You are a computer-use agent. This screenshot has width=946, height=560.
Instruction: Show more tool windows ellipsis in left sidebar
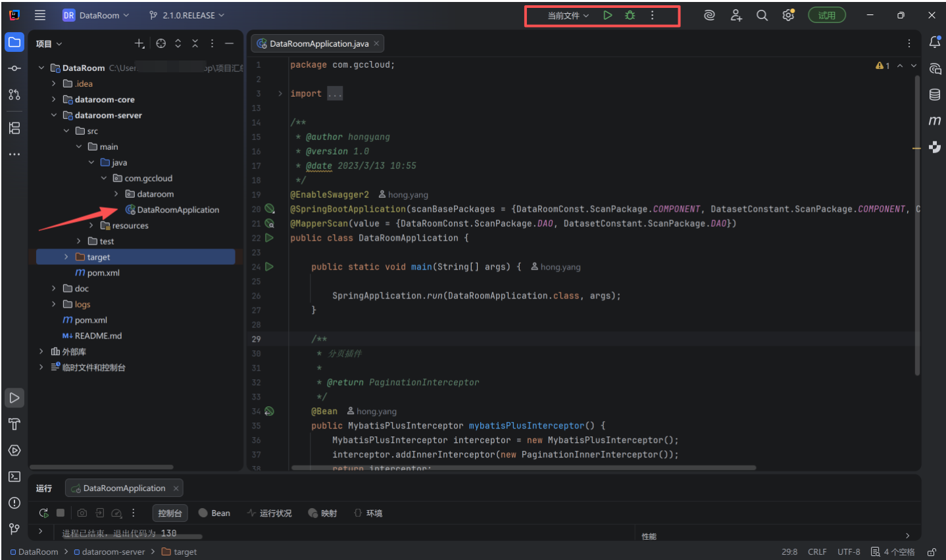pos(14,154)
